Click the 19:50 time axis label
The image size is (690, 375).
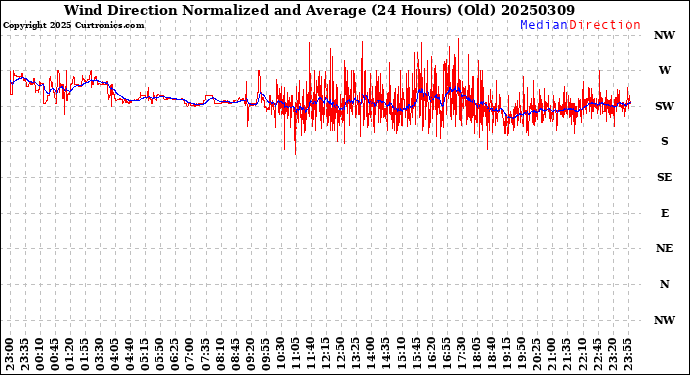tap(521, 355)
